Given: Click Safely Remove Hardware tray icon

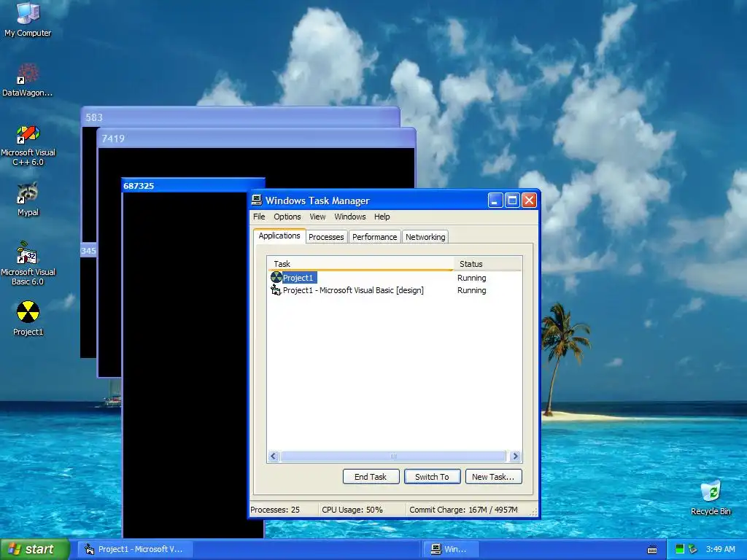Looking at the screenshot, I should (x=693, y=549).
